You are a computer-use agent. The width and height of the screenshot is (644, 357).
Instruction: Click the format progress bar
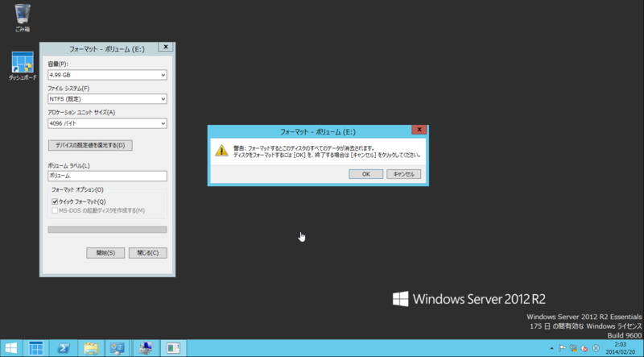point(107,230)
